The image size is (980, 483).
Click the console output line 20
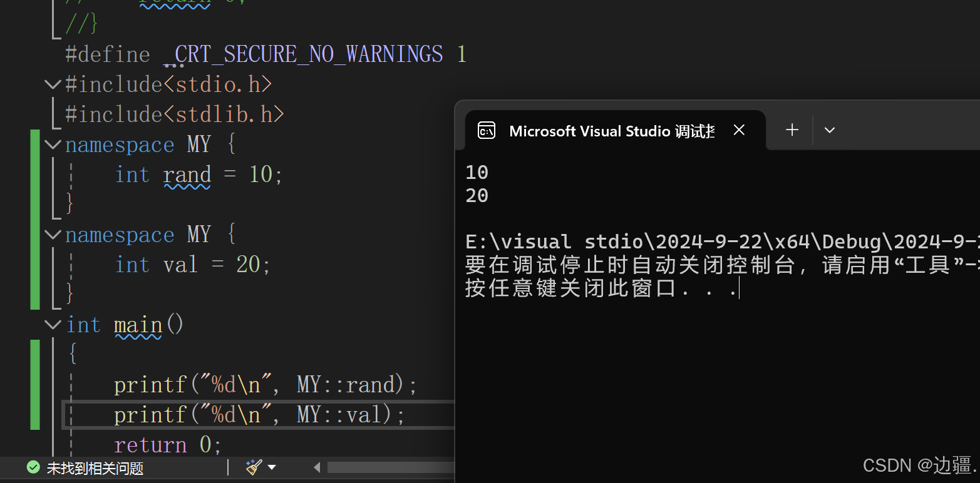click(x=477, y=196)
